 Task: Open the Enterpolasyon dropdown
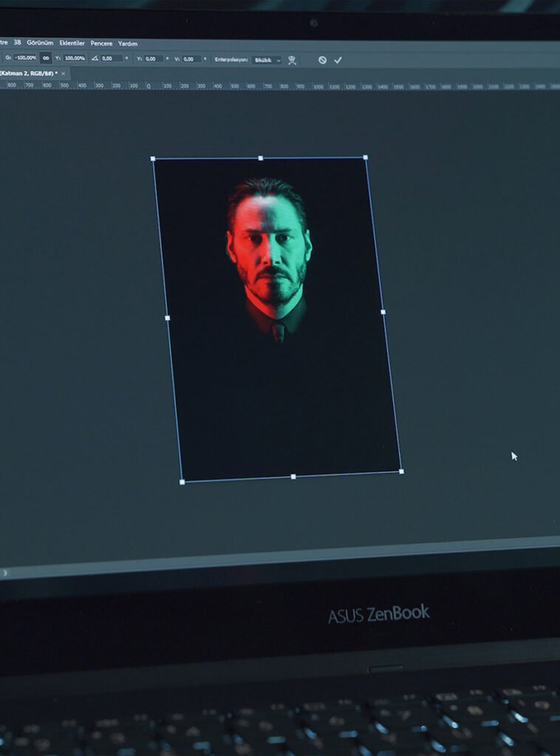tap(267, 59)
